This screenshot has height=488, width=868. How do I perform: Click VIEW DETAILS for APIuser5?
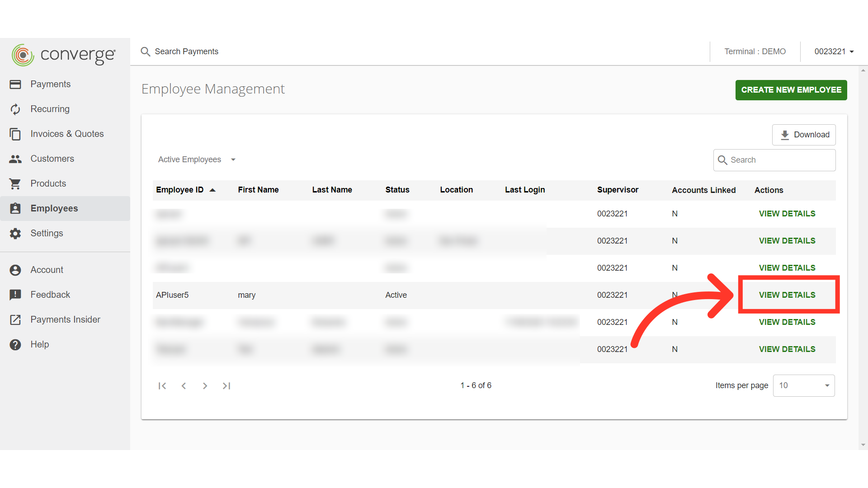coord(787,295)
